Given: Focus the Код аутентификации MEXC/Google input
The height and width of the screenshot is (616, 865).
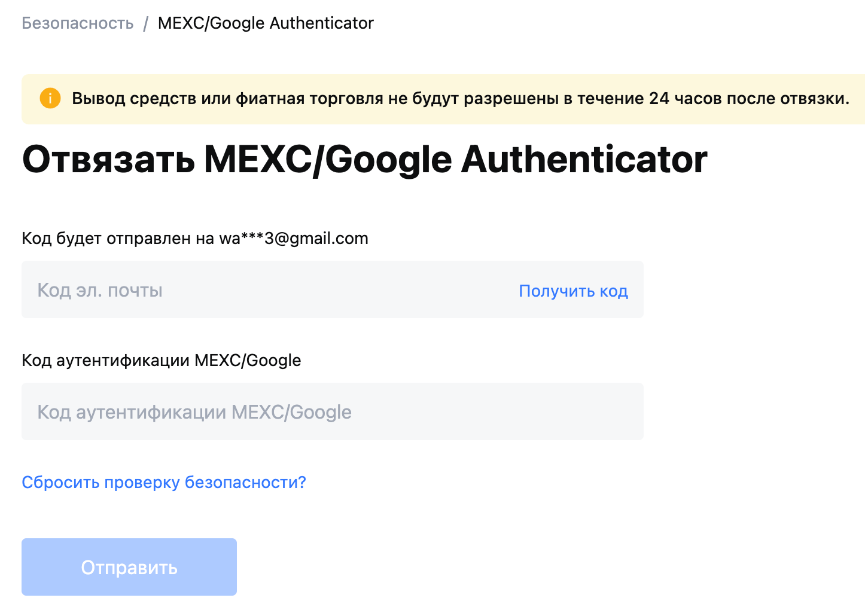Looking at the screenshot, I should (333, 411).
